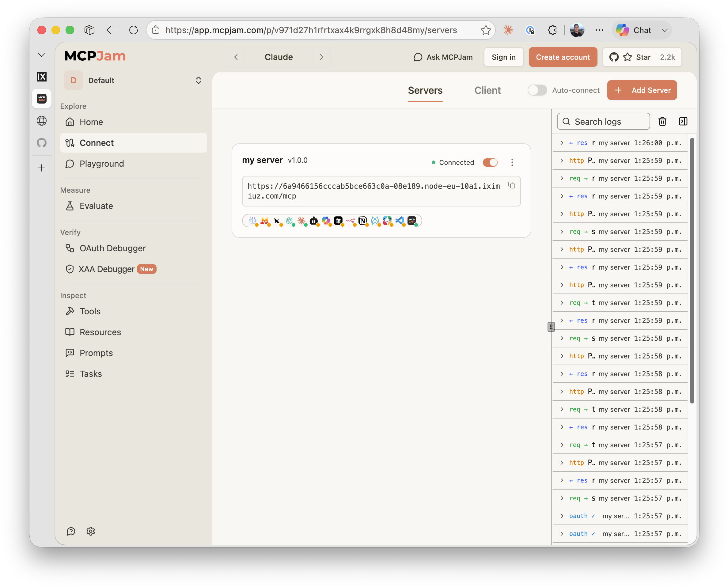
Task: Click the logs panel resize handle
Action: [551, 327]
